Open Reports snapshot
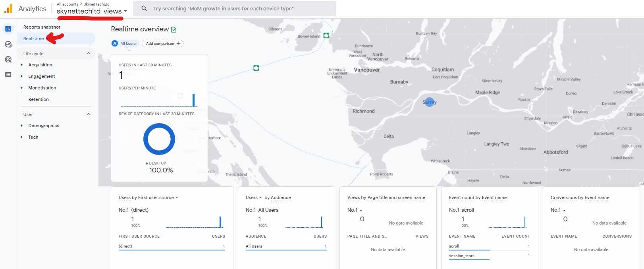The image size is (644, 269). [x=42, y=27]
